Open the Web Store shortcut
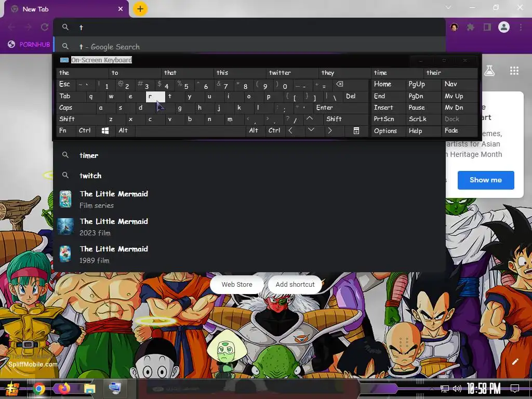 pos(237,284)
